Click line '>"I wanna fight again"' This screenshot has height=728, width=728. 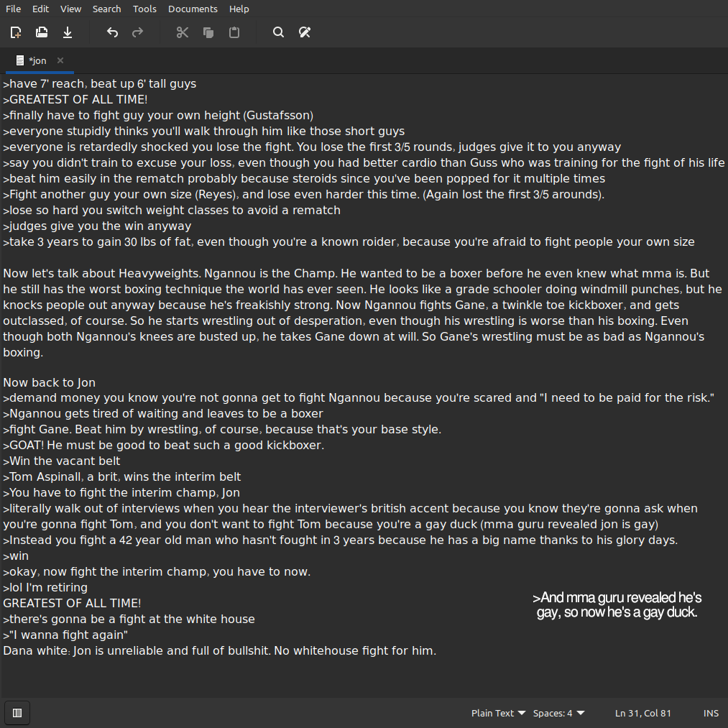65,635
